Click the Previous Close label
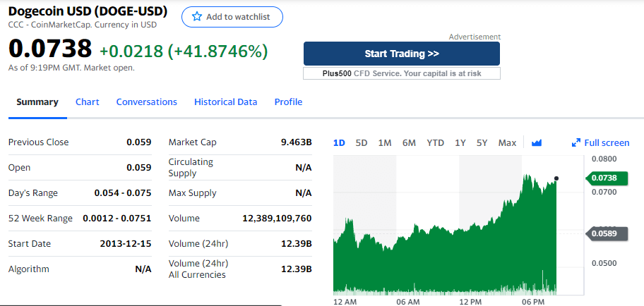644x306 pixels. 39,142
